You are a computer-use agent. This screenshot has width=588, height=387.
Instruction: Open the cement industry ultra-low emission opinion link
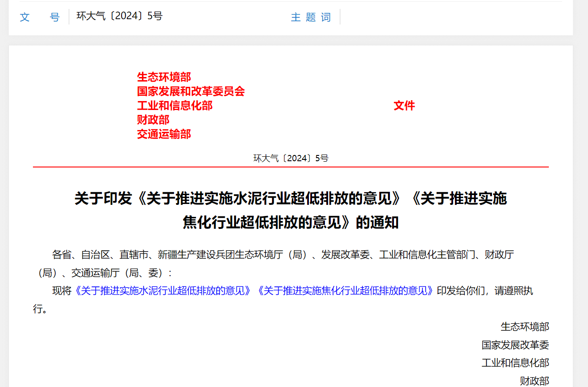pos(164,291)
